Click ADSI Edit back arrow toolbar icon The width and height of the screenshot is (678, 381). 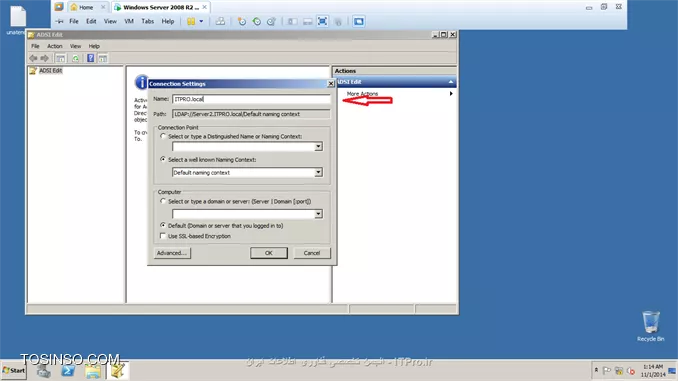pos(33,58)
